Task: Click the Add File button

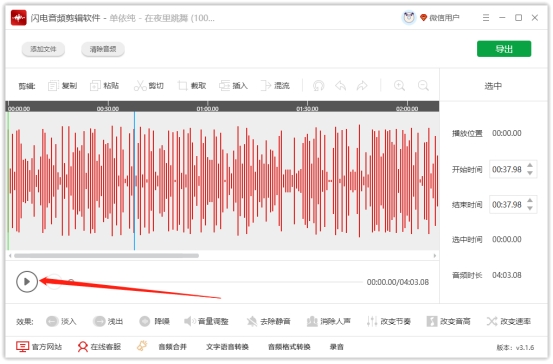Action: click(x=43, y=49)
